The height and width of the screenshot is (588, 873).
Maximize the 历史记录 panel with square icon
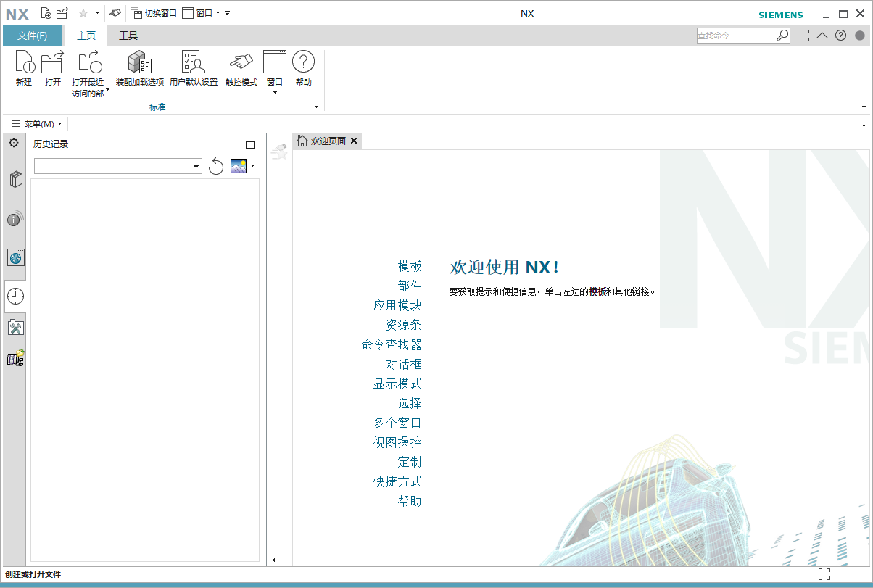pyautogui.click(x=250, y=144)
